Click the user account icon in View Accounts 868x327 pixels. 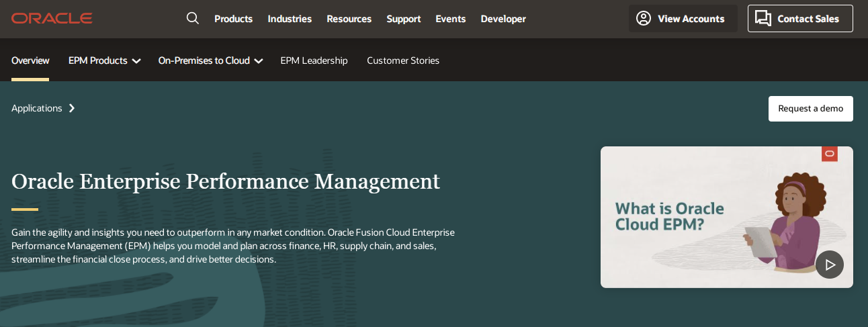click(x=644, y=18)
